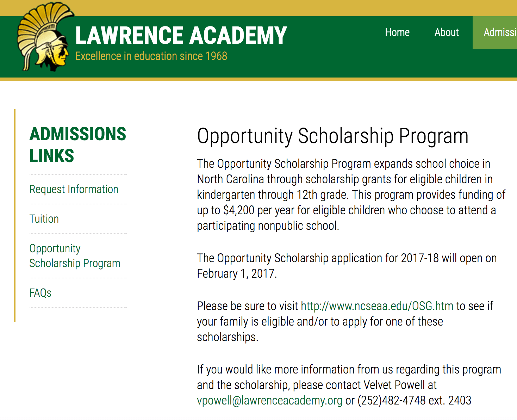The height and width of the screenshot is (420, 517).
Task: Click the vpowell@lawrenceacademy.org email link
Action: pyautogui.click(x=269, y=400)
